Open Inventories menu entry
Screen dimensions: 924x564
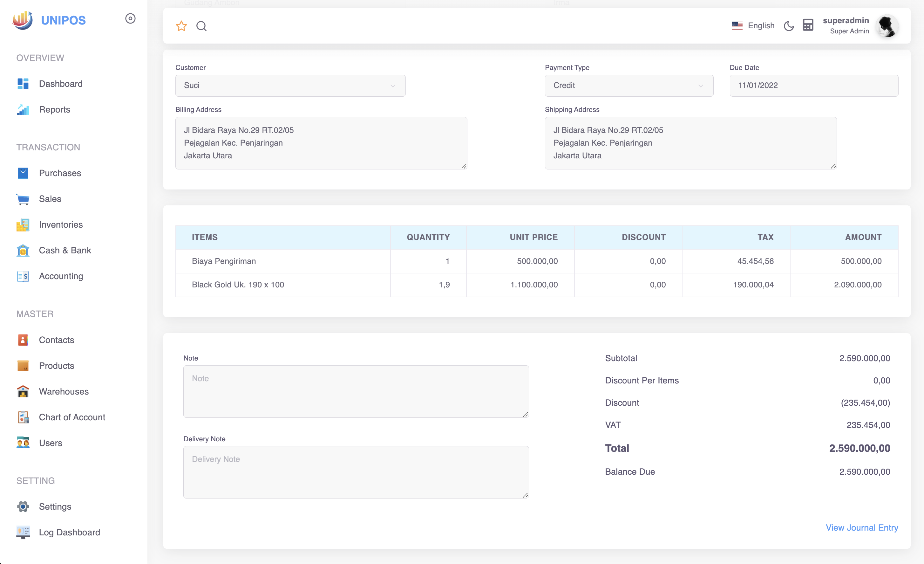(61, 225)
